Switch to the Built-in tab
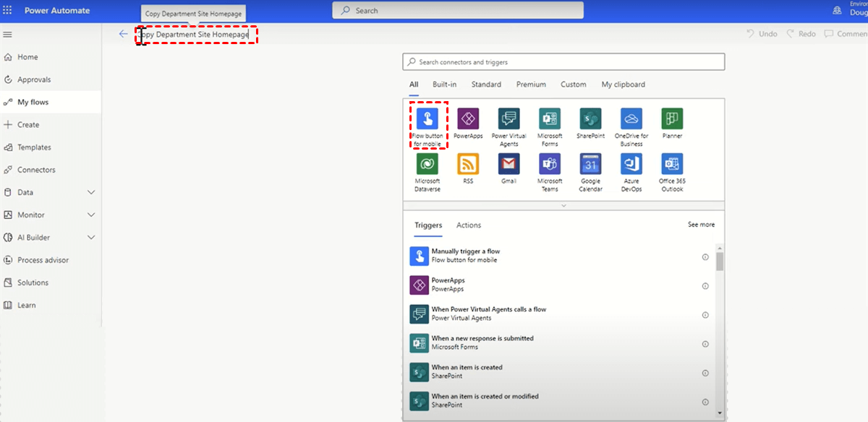The width and height of the screenshot is (868, 422). pyautogui.click(x=444, y=85)
